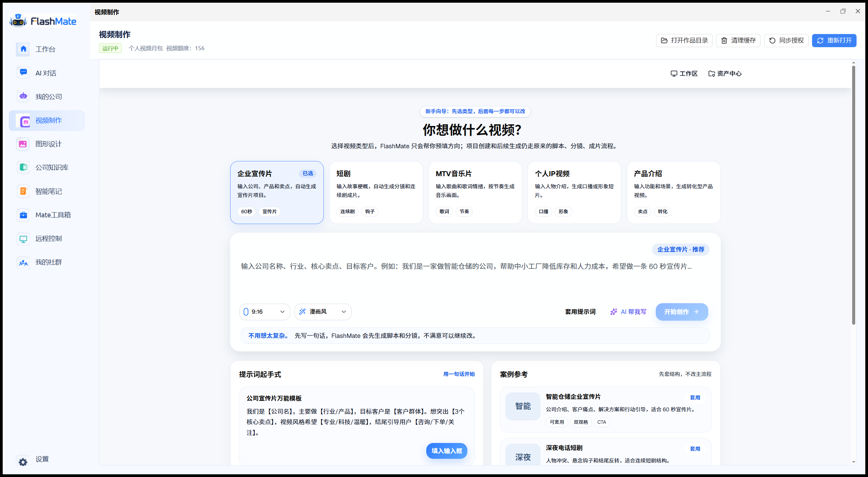Open 公司知识库 in the sidebar
Image resolution: width=868 pixels, height=477 pixels.
[46, 167]
